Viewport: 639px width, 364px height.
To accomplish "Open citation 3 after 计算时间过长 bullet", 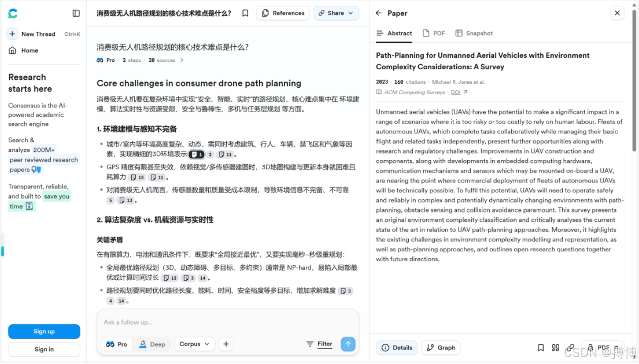I will point(189,278).
